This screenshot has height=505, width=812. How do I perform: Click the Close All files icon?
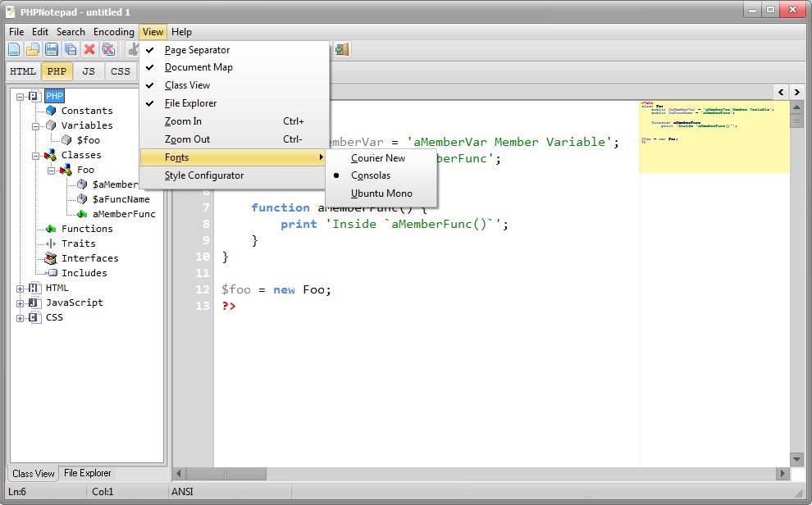[107, 50]
